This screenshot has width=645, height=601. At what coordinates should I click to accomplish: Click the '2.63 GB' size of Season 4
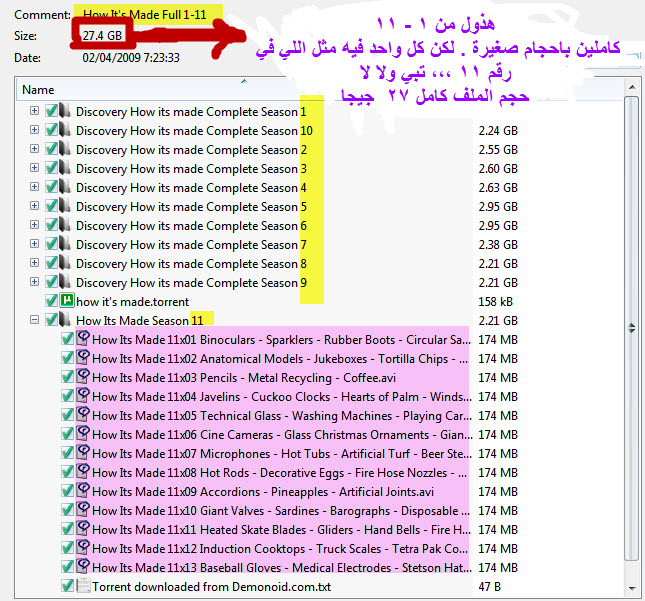[498, 188]
